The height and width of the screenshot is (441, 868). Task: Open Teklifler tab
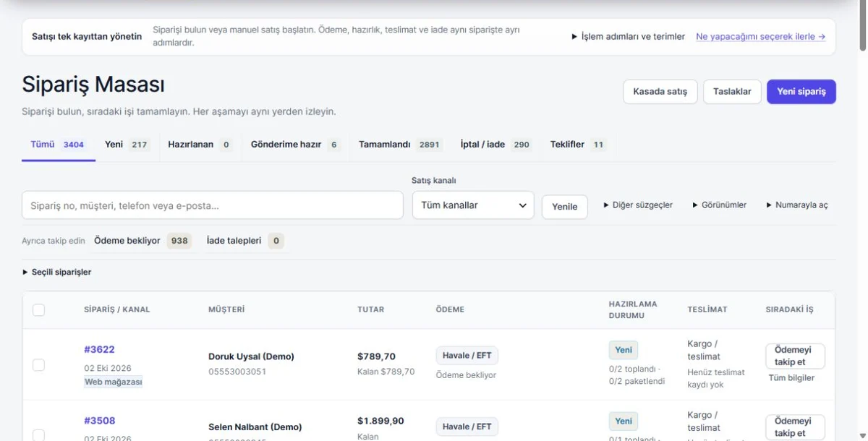pos(578,145)
